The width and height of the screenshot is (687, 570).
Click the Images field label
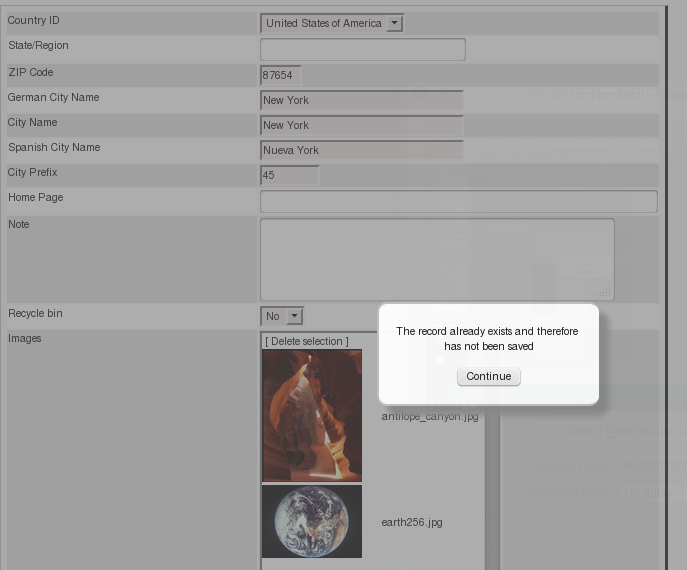[x=25, y=338]
